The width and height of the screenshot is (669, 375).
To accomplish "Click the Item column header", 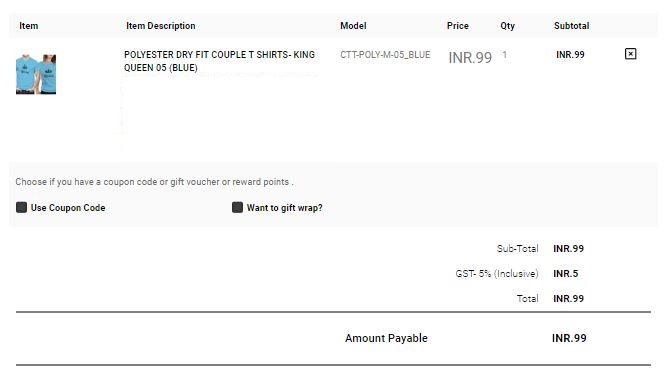I will (29, 26).
